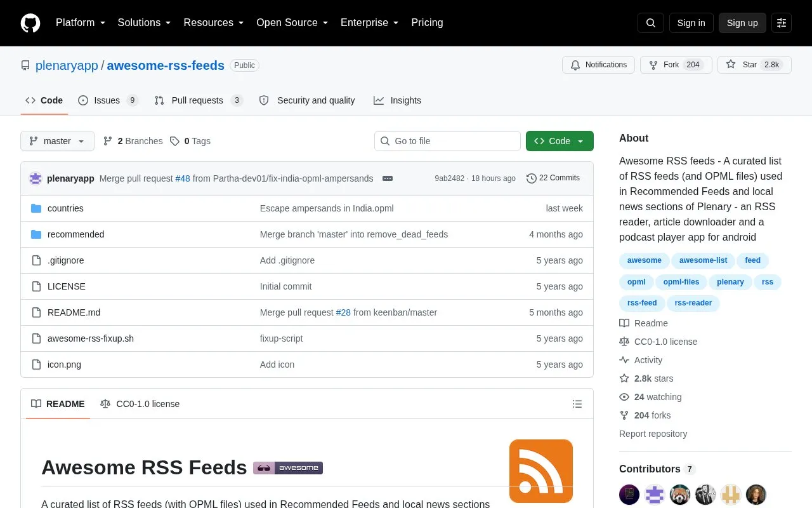The height and width of the screenshot is (508, 812).
Task: View the 22 Commits history
Action: click(553, 178)
